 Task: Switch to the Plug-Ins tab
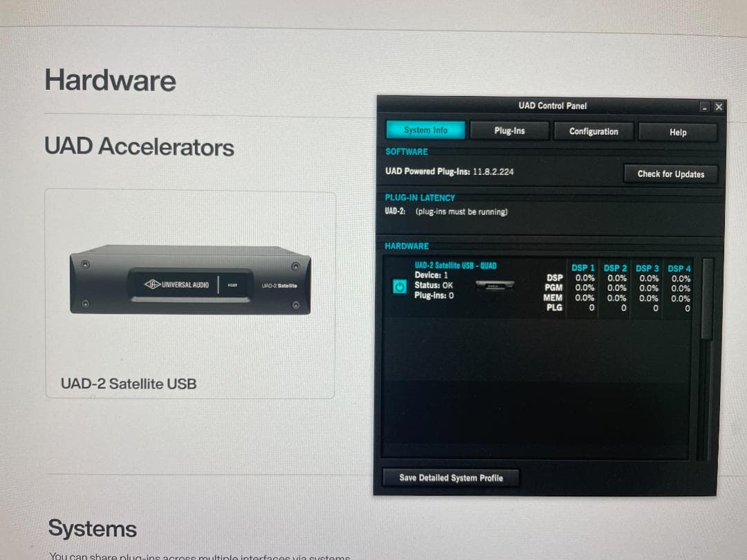[509, 131]
